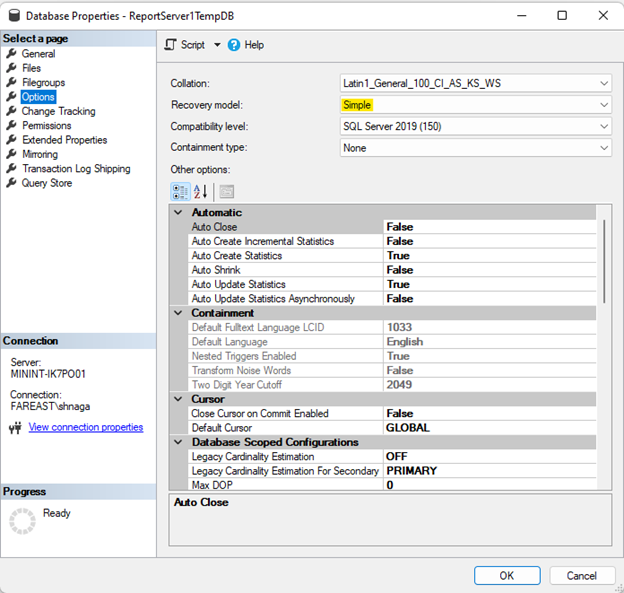Click server name MININT-IK7PO01
624x593 pixels.
click(x=48, y=374)
